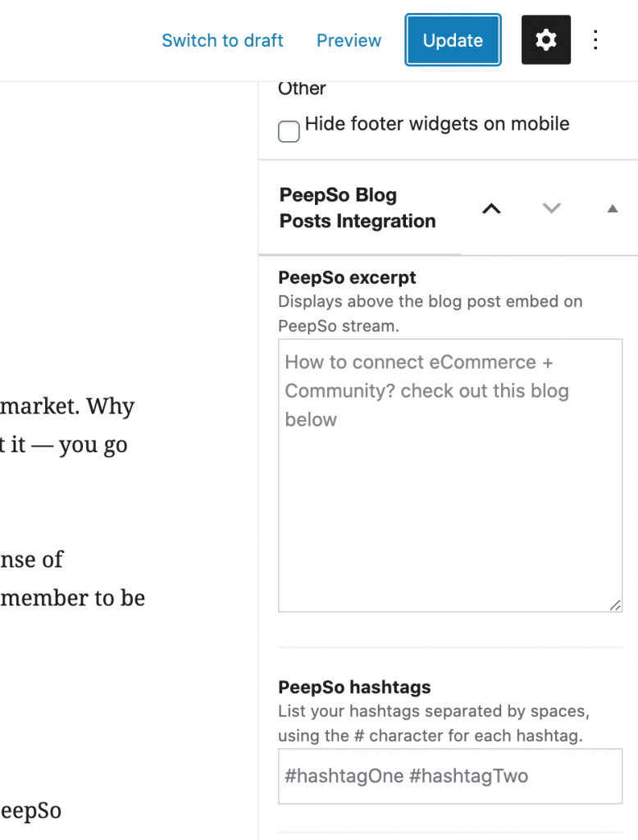This screenshot has width=638, height=840.
Task: Focus the PeepSo hashtags input field
Action: pyautogui.click(x=450, y=776)
